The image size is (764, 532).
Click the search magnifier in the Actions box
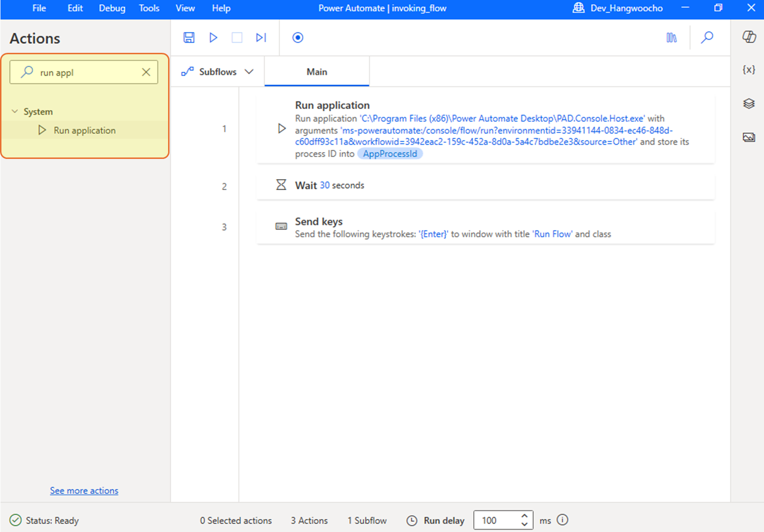click(x=27, y=72)
